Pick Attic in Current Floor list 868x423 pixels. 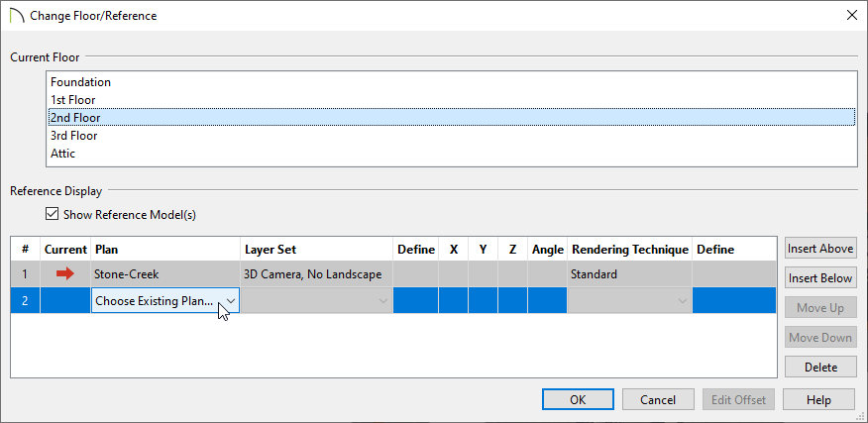click(451, 154)
